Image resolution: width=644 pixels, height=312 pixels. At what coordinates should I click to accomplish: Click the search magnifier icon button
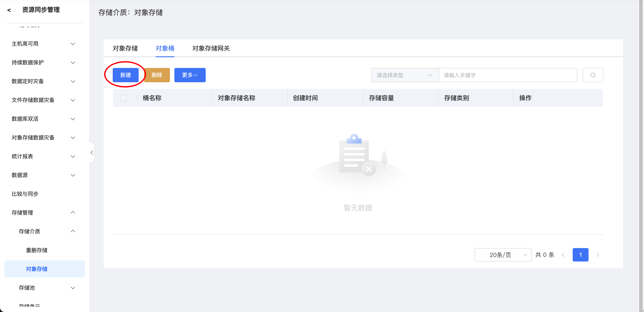(593, 75)
